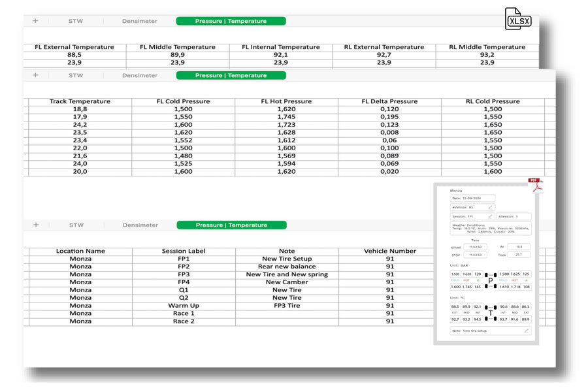Image resolution: width=588 pixels, height=392 pixels.
Task: Select the Air temperature field showing 18.8
Action: 517,246
